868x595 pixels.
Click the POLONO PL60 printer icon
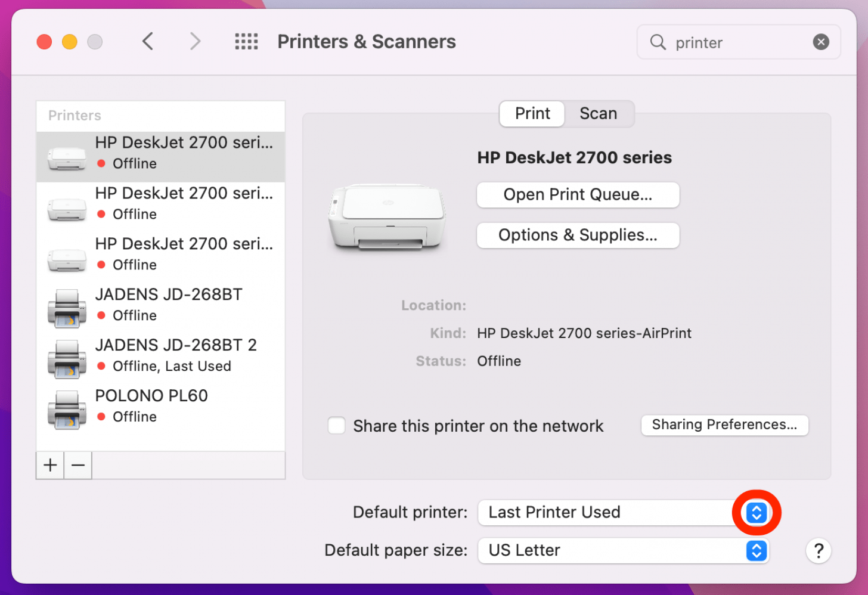pyautogui.click(x=67, y=410)
